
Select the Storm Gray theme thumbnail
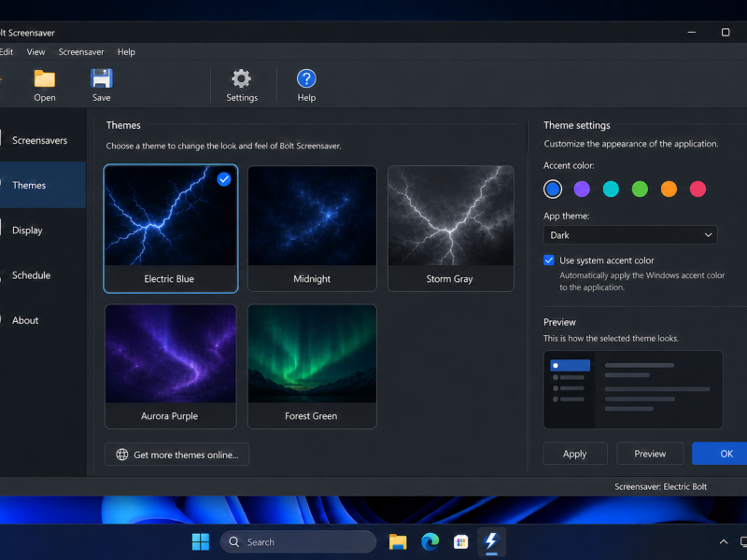[x=451, y=229]
